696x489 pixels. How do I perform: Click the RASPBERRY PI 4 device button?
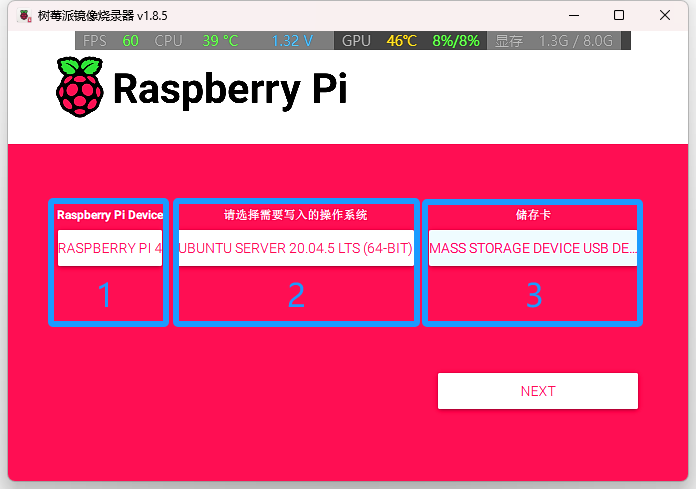pos(110,248)
